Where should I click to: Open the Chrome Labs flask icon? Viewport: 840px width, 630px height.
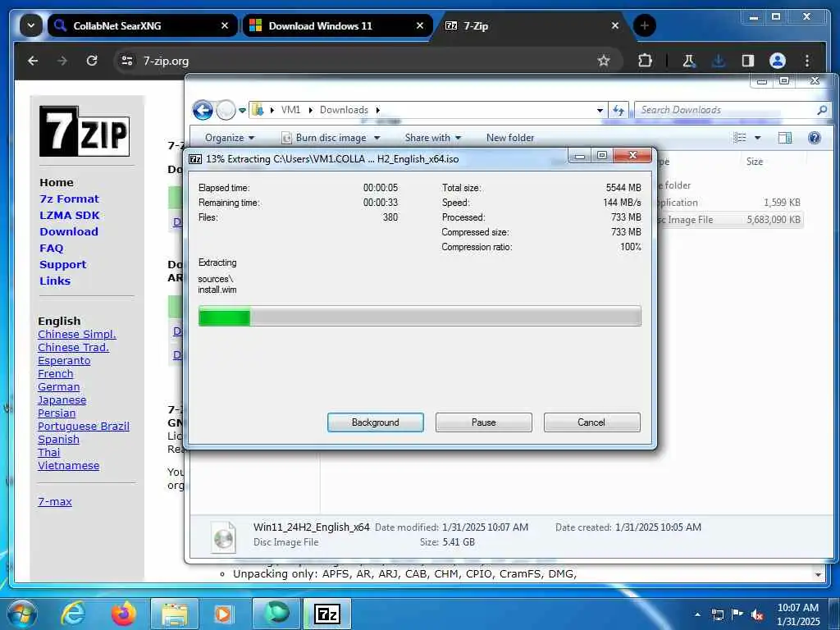coord(689,61)
